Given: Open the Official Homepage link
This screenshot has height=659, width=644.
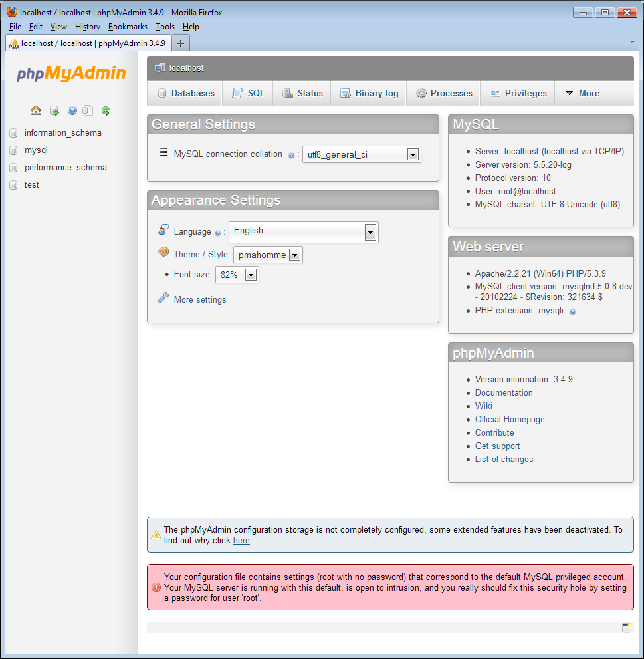Looking at the screenshot, I should [510, 420].
